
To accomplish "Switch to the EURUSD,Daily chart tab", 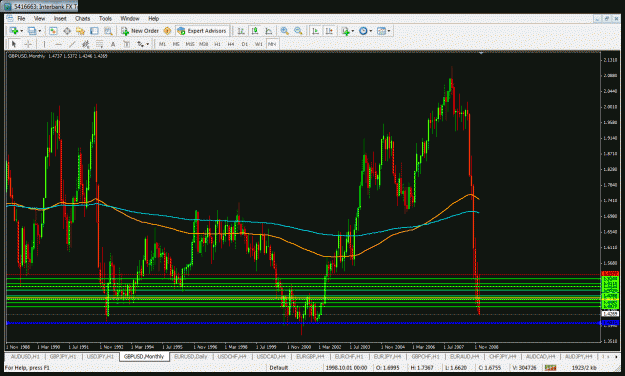I will [x=191, y=356].
